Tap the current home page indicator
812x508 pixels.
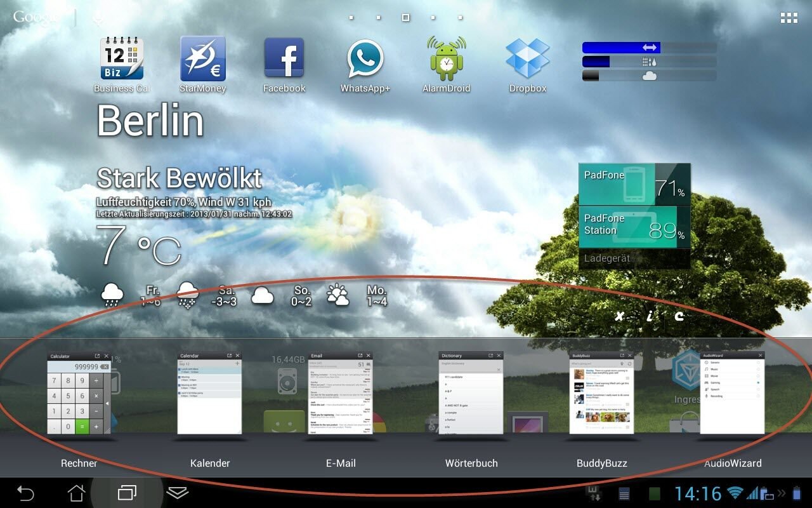tap(405, 18)
